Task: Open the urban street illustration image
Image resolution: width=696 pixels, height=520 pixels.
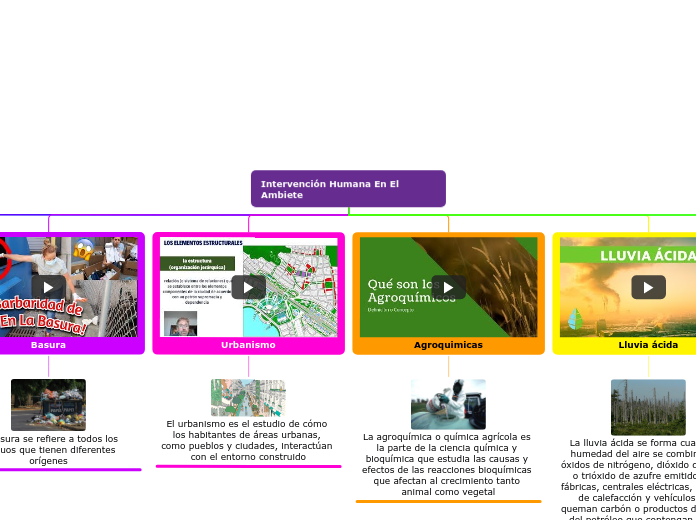Action: [x=248, y=398]
